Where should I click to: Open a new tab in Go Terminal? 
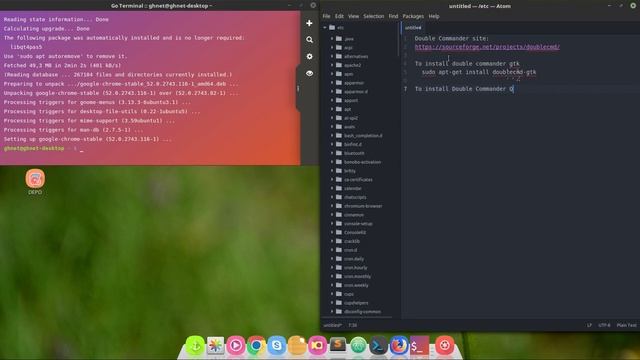click(309, 23)
